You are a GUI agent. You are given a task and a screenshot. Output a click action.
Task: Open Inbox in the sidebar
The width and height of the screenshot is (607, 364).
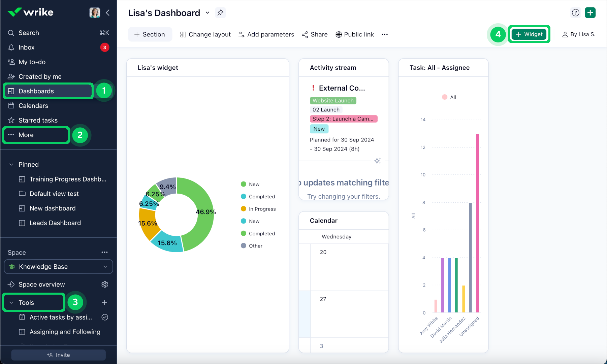[x=27, y=47]
